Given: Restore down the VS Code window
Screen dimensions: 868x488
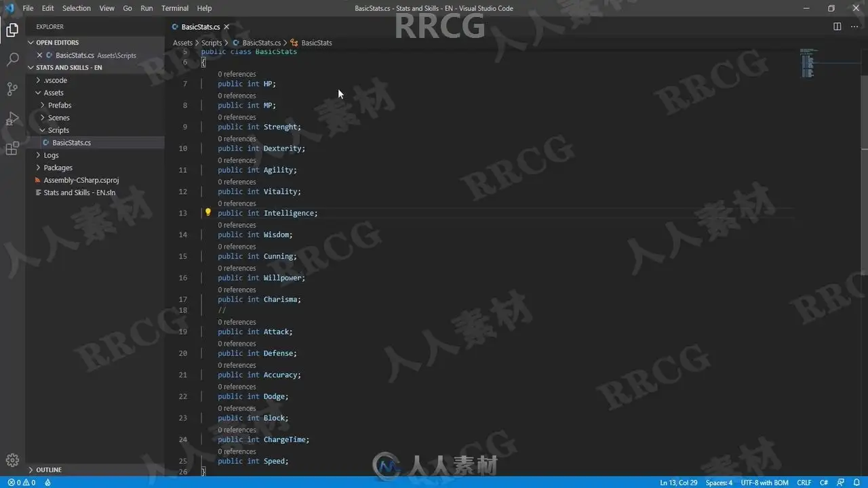Looking at the screenshot, I should point(831,8).
